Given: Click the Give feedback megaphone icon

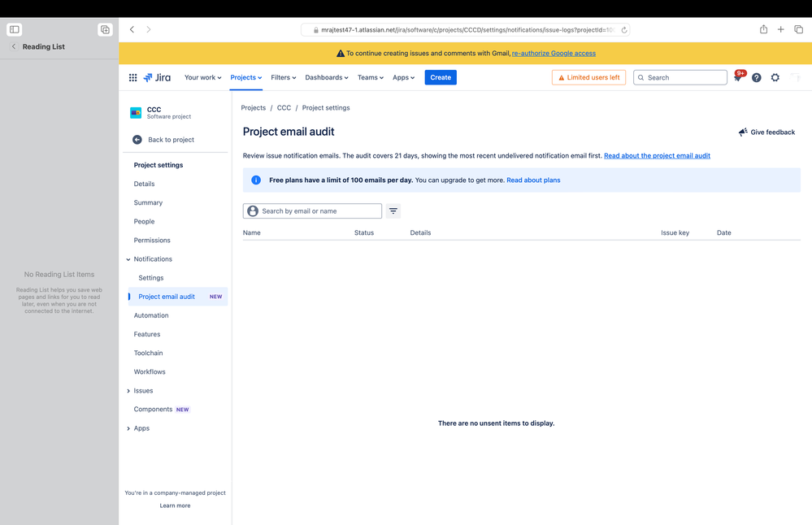Looking at the screenshot, I should tap(742, 131).
